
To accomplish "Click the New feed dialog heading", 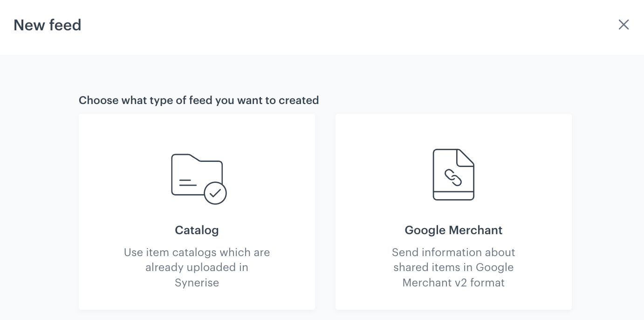I will coord(47,25).
